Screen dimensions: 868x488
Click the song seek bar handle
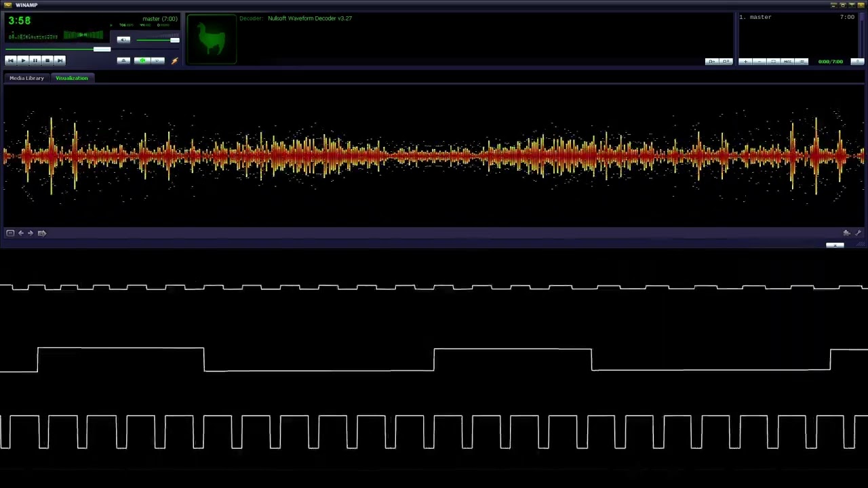point(102,49)
